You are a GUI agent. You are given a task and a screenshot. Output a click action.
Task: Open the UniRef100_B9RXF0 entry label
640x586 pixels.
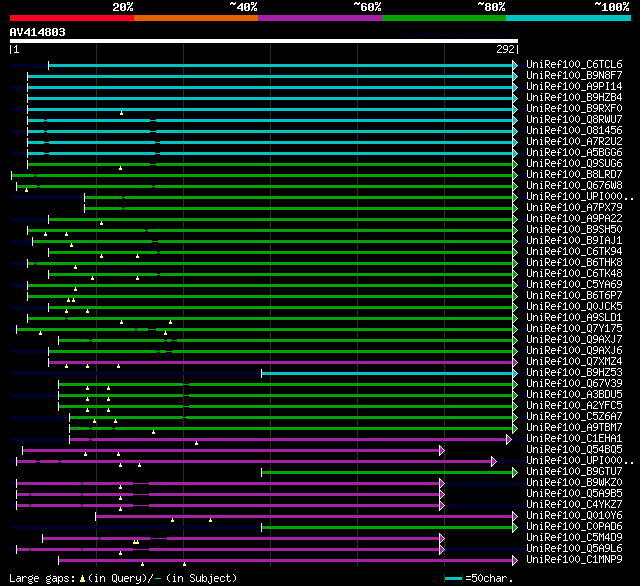[x=574, y=109]
